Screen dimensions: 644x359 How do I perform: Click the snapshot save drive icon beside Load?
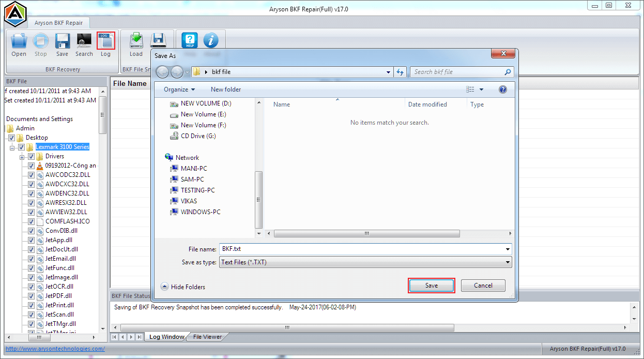(158, 41)
